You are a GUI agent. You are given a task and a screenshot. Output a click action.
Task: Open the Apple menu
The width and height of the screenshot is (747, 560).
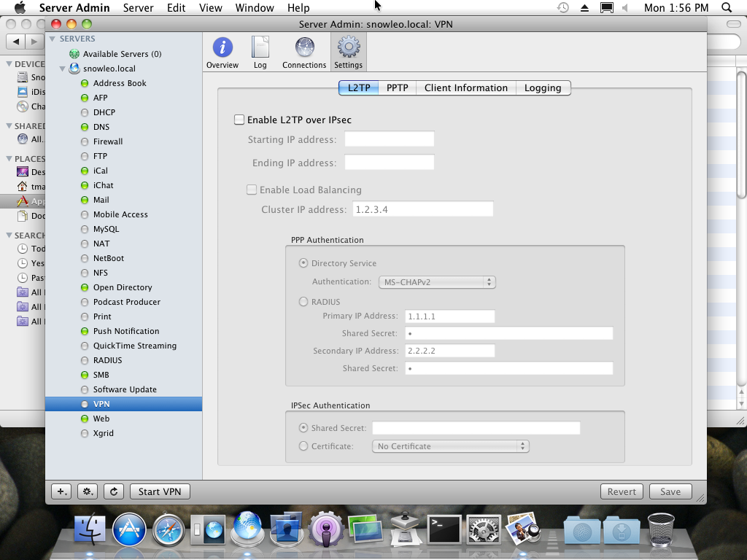pyautogui.click(x=20, y=7)
